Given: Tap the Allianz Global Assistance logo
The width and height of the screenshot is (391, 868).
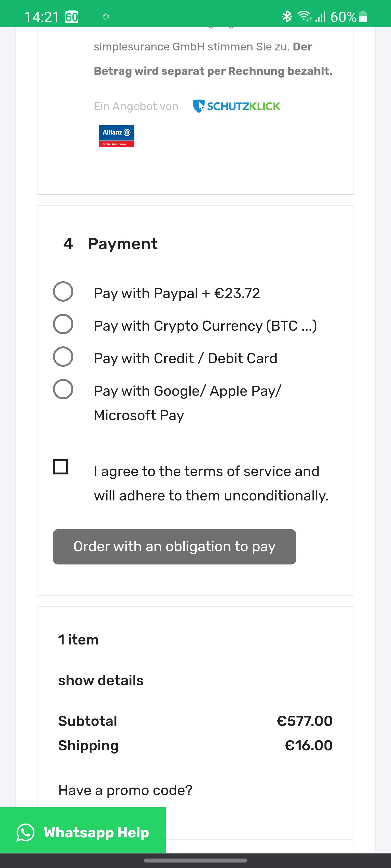Looking at the screenshot, I should [x=116, y=136].
